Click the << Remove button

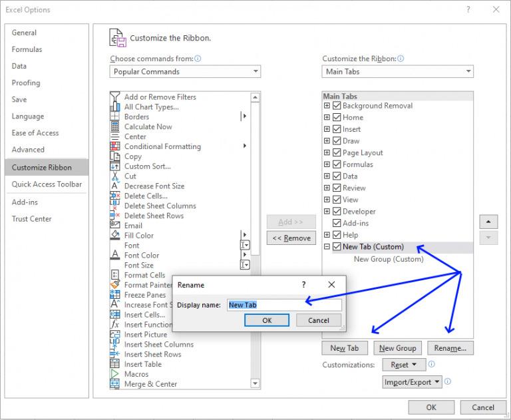291,238
